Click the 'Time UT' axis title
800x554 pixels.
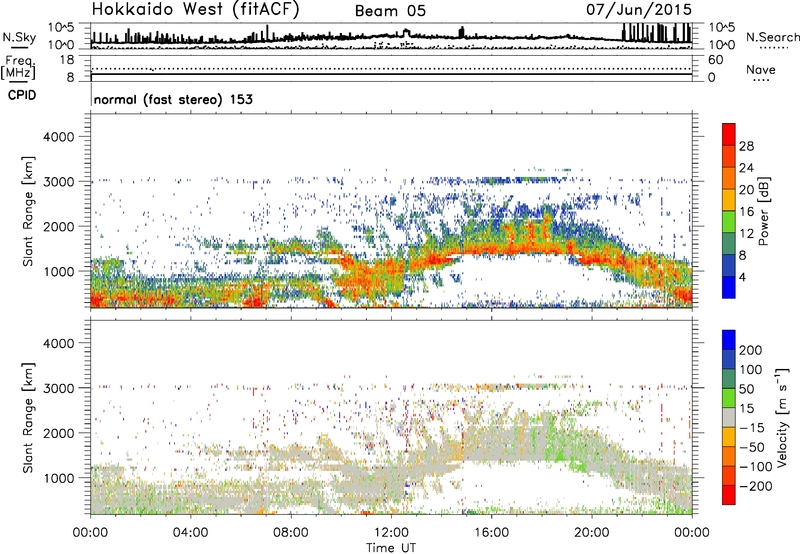click(x=391, y=548)
